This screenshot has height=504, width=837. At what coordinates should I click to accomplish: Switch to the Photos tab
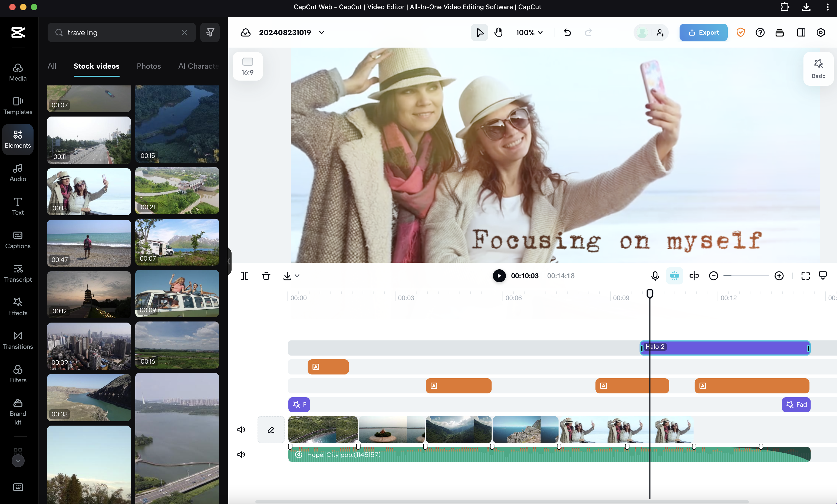[149, 66]
